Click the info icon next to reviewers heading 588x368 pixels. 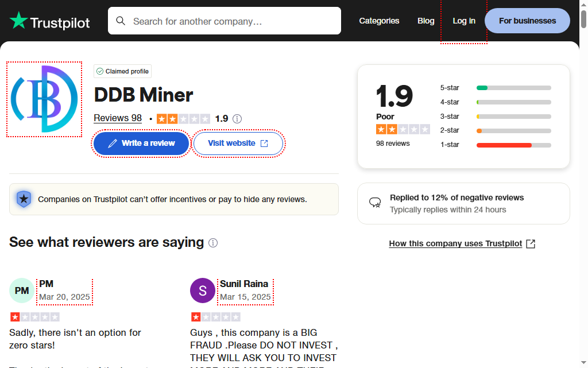pyautogui.click(x=213, y=243)
